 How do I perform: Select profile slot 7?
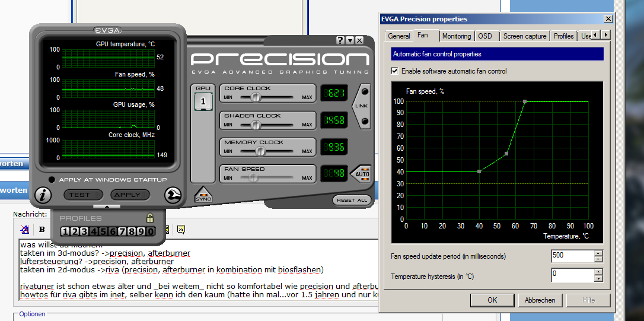pyautogui.click(x=122, y=232)
